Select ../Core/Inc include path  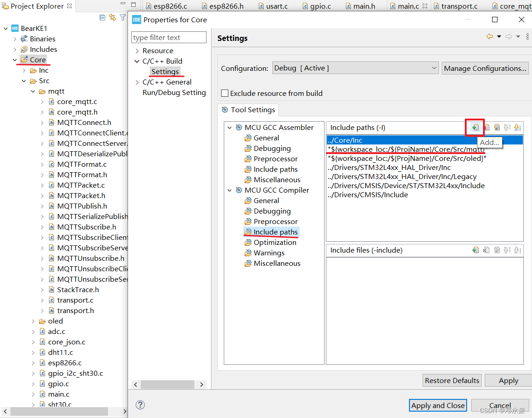pyautogui.click(x=424, y=140)
